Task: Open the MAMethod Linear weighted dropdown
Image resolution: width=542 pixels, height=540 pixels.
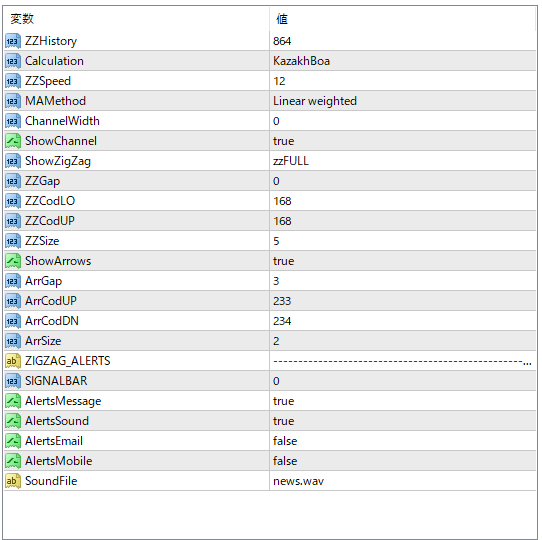Action: [403, 101]
